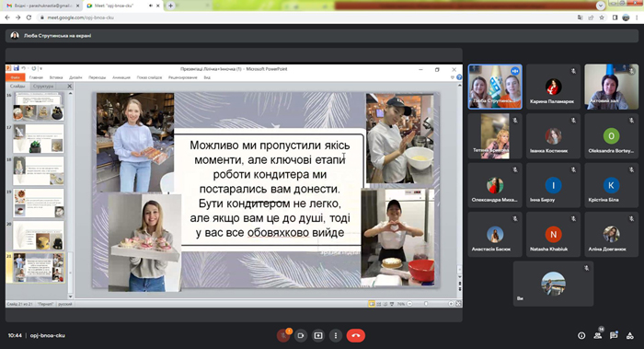This screenshot has height=349, width=644.
Task: Open Chrome's three-dot customize menu
Action: pyautogui.click(x=637, y=17)
